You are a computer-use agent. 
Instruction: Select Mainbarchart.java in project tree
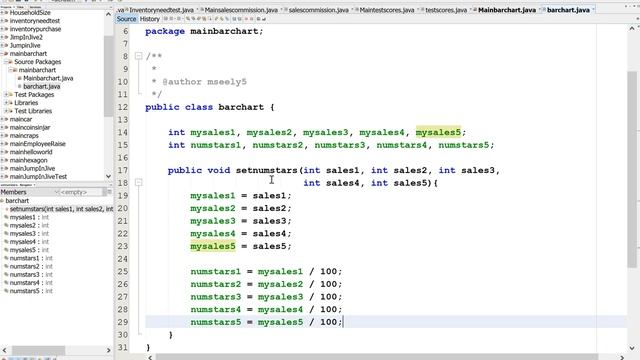tap(48, 78)
